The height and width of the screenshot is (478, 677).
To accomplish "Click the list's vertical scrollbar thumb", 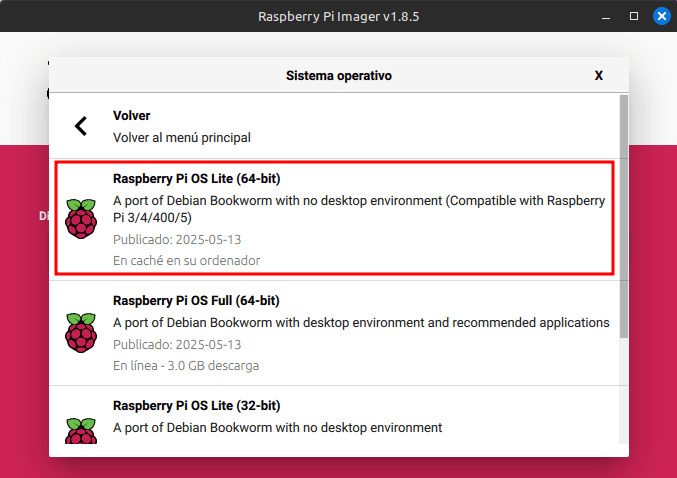I will click(624, 216).
